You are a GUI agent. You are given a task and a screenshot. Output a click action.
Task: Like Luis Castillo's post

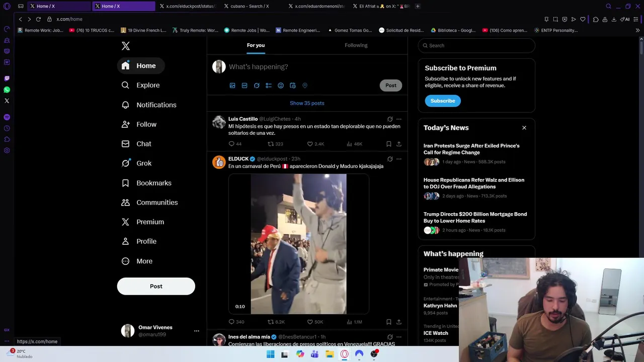(x=315, y=144)
